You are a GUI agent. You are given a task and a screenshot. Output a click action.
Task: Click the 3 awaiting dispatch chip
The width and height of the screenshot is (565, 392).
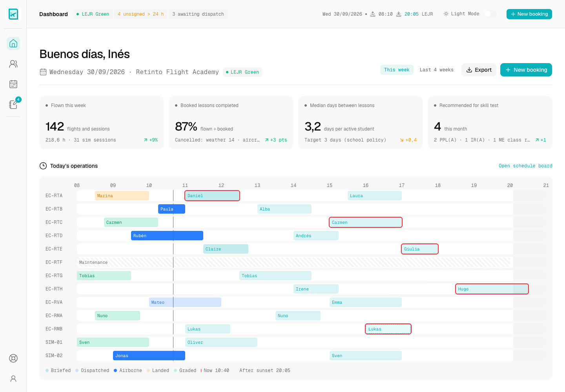(x=198, y=14)
